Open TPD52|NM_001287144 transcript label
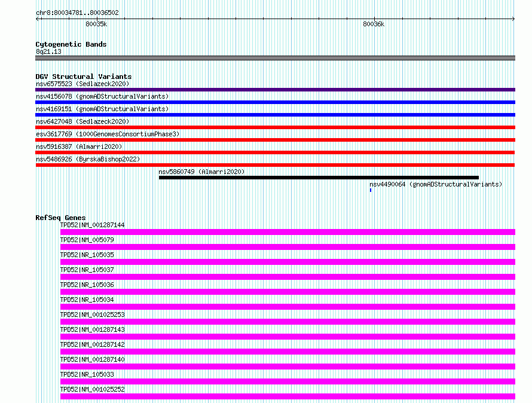The height and width of the screenshot is (403, 532). pyautogui.click(x=92, y=225)
